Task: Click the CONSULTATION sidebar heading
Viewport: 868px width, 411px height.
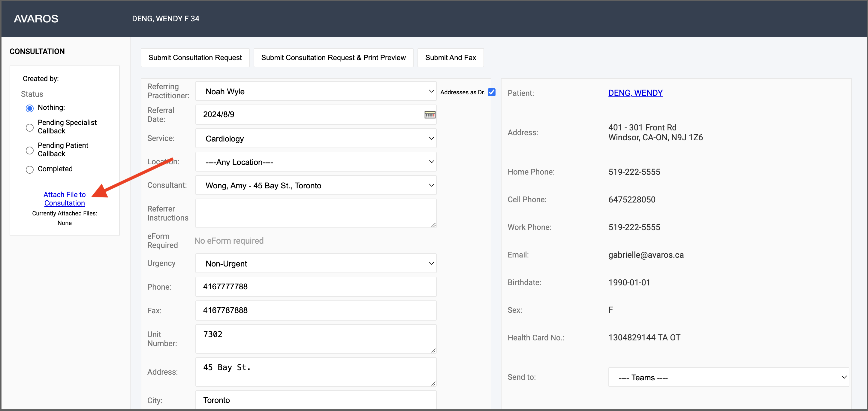Action: point(37,52)
